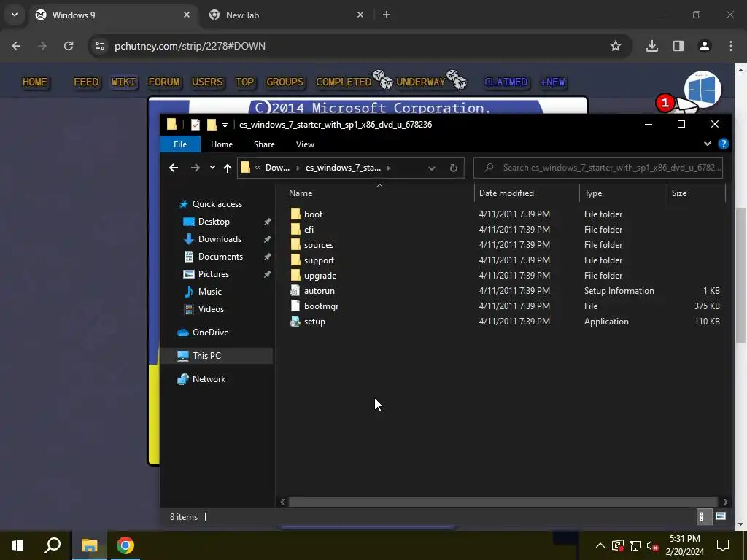The image size is (747, 560).
Task: Open the boot folder icon
Action: coord(295,214)
